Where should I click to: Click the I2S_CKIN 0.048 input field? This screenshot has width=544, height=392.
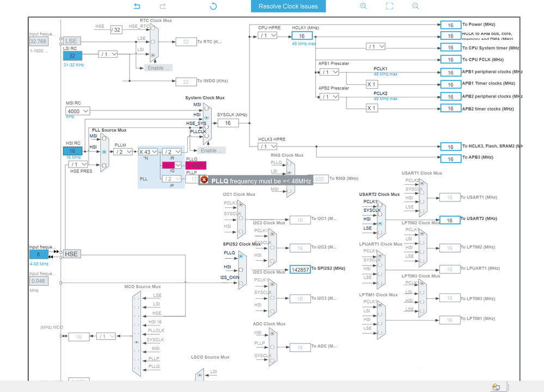coord(39,281)
